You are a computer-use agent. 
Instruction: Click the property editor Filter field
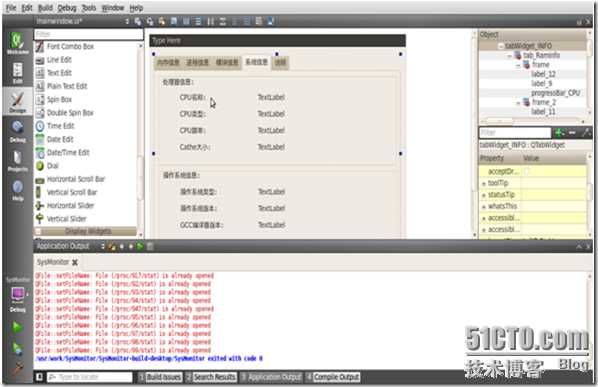pos(515,133)
